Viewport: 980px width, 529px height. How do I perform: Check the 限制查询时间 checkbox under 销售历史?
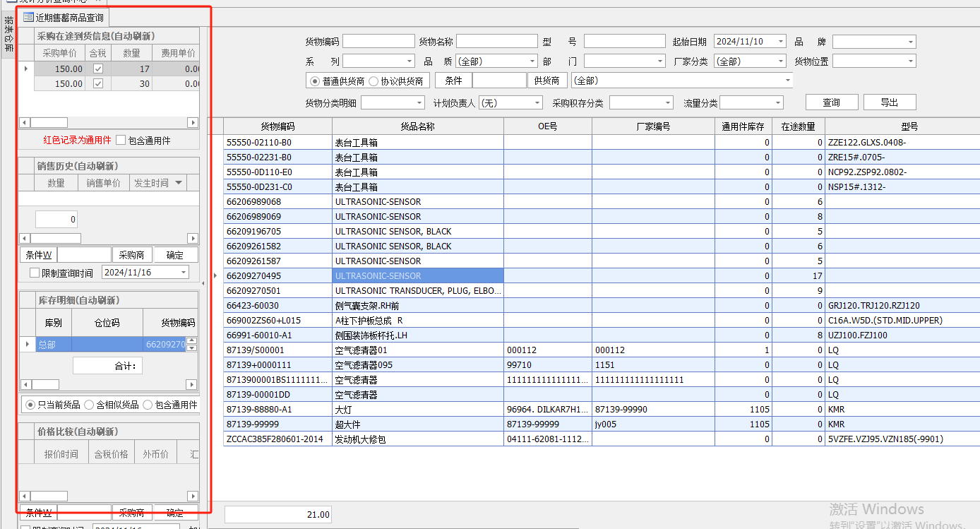(x=35, y=273)
